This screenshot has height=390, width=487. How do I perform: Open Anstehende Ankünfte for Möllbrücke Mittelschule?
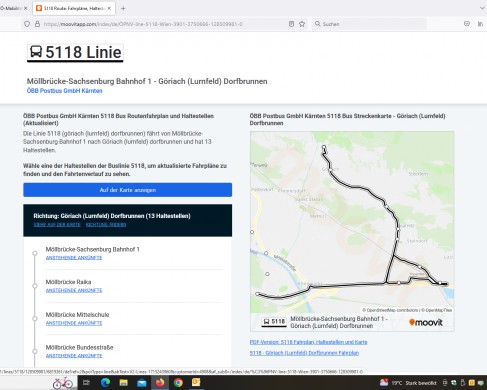coord(74,323)
